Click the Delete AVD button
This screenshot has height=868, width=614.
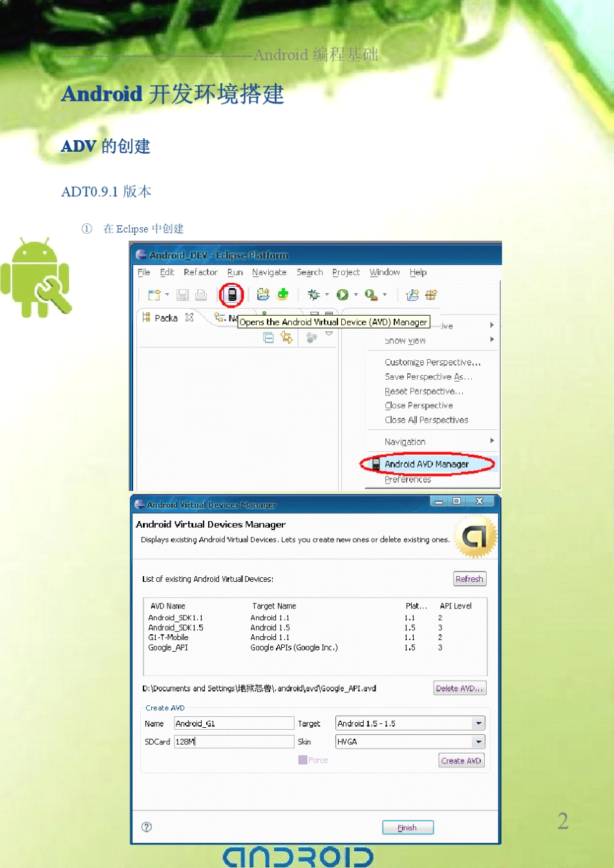point(460,688)
